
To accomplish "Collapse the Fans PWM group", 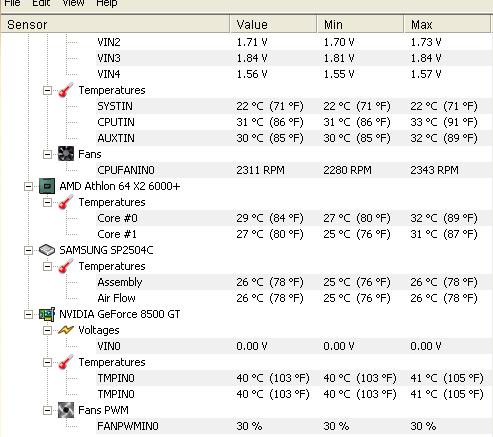I will tap(48, 410).
